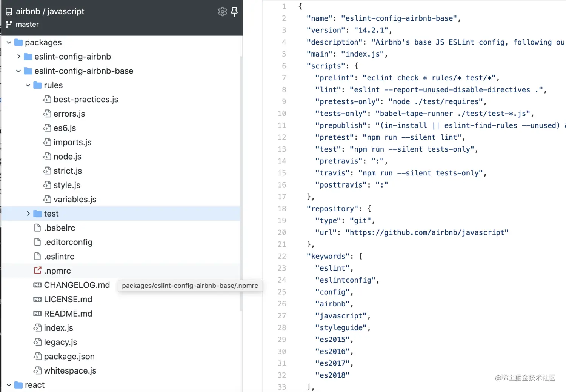The width and height of the screenshot is (566, 392).
Task: Click the markdown icon beside CHANGELOG.md
Action: point(37,285)
